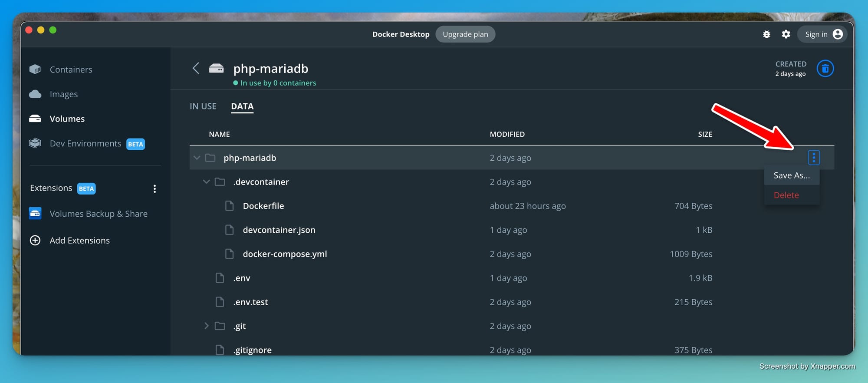Click the 1.9 kB size value
Image resolution: width=868 pixels, height=383 pixels.
[x=700, y=278]
